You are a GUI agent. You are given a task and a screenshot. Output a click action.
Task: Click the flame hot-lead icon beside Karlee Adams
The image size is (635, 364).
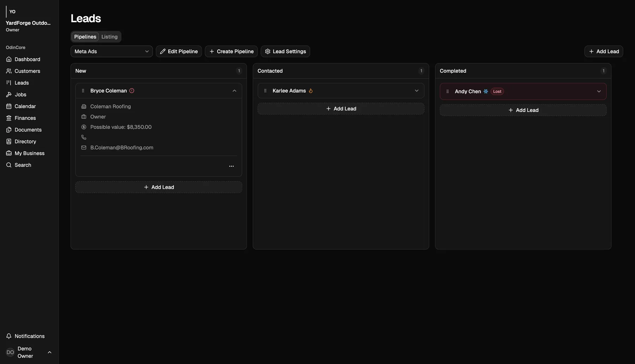[311, 91]
